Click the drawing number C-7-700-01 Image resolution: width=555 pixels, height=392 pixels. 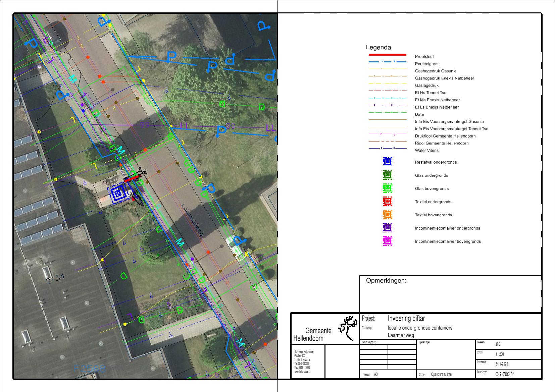pyautogui.click(x=505, y=375)
